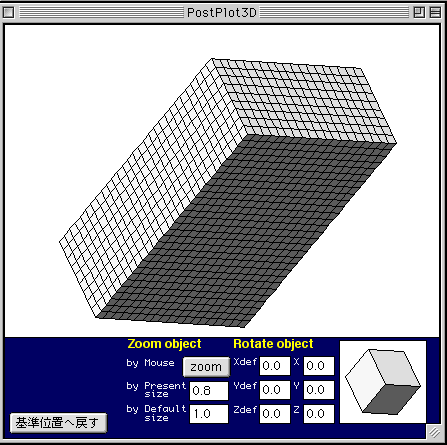The width and height of the screenshot is (447, 445).
Task: Click the window close box
Action: point(9,13)
